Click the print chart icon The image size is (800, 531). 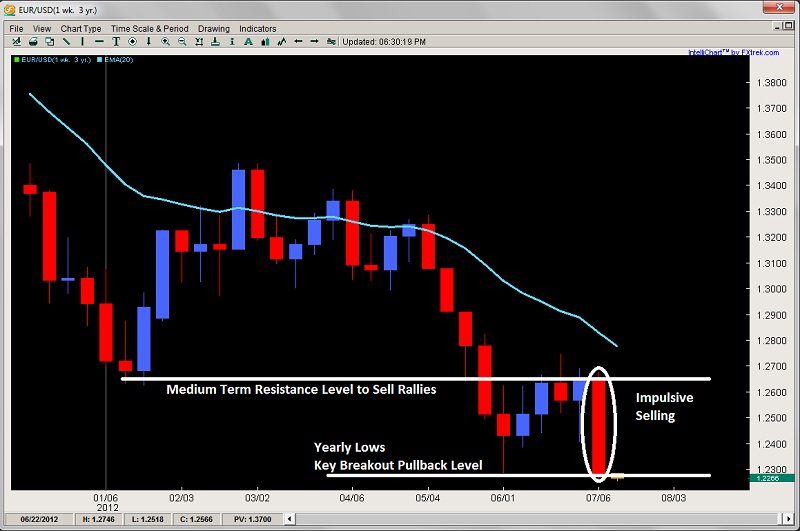(x=33, y=41)
